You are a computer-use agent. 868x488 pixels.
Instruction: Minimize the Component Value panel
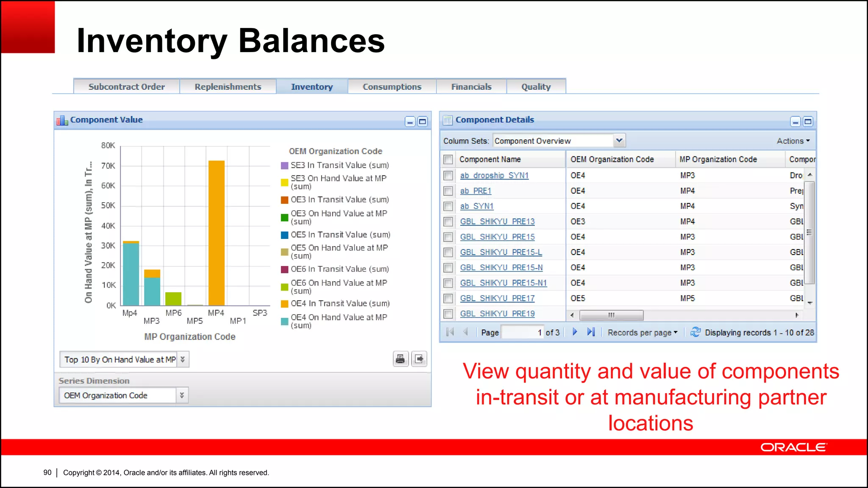(410, 122)
